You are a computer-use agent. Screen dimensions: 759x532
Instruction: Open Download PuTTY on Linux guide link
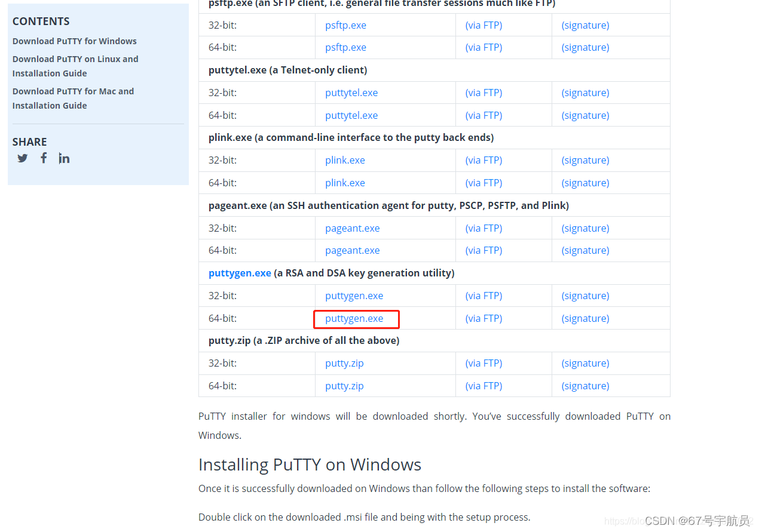tap(75, 66)
